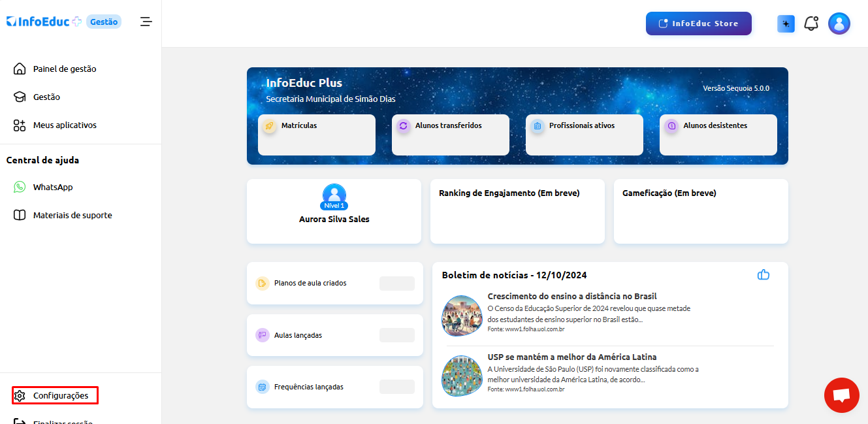The height and width of the screenshot is (424, 868).
Task: Click Secretaria Municipal de Simão Dias text
Action: (330, 99)
